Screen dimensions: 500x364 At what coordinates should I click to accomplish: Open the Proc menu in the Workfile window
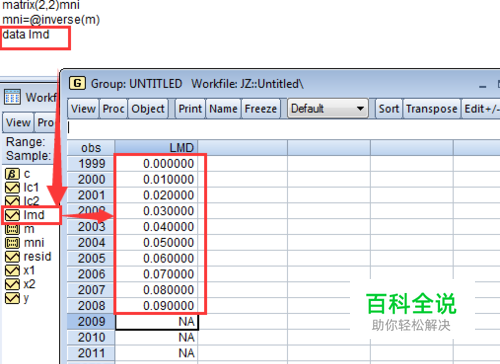click(46, 123)
